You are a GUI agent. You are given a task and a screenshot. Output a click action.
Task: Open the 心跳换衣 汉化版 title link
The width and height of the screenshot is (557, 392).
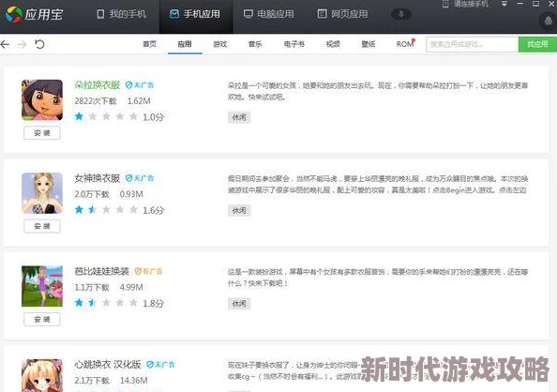click(108, 364)
